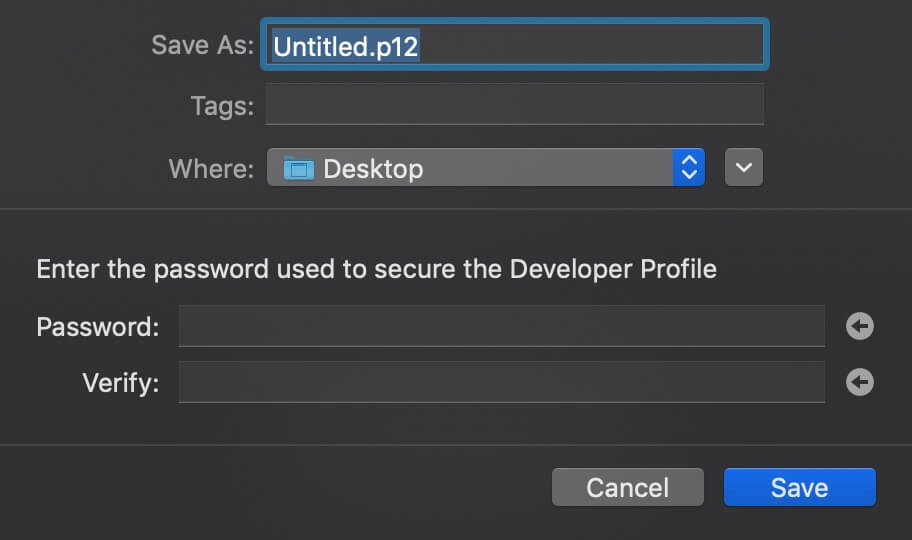The height and width of the screenshot is (540, 912).
Task: Click the Developer Profile password instruction text
Action: pyautogui.click(x=376, y=269)
